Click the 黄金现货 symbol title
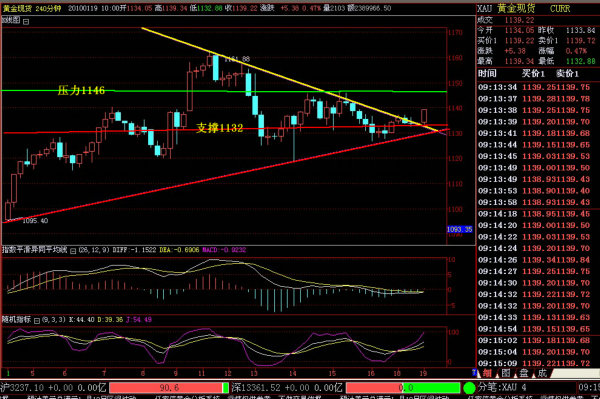 (x=18, y=8)
